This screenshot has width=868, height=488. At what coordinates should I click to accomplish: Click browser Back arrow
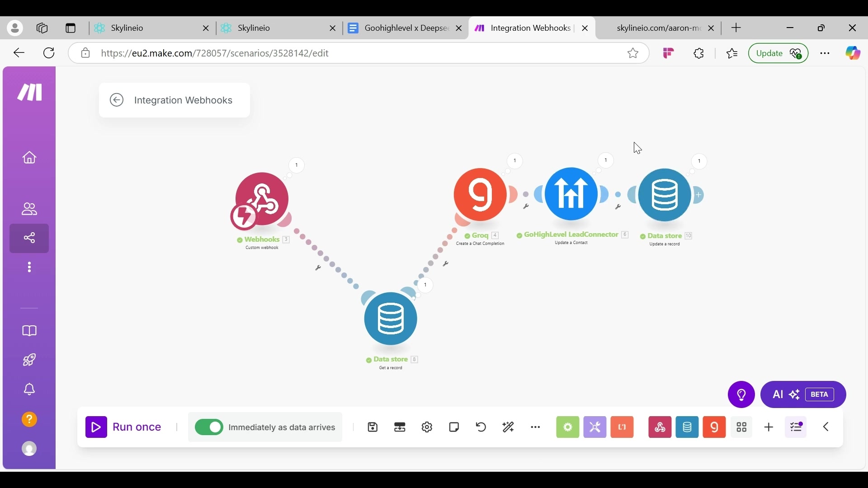(x=19, y=53)
